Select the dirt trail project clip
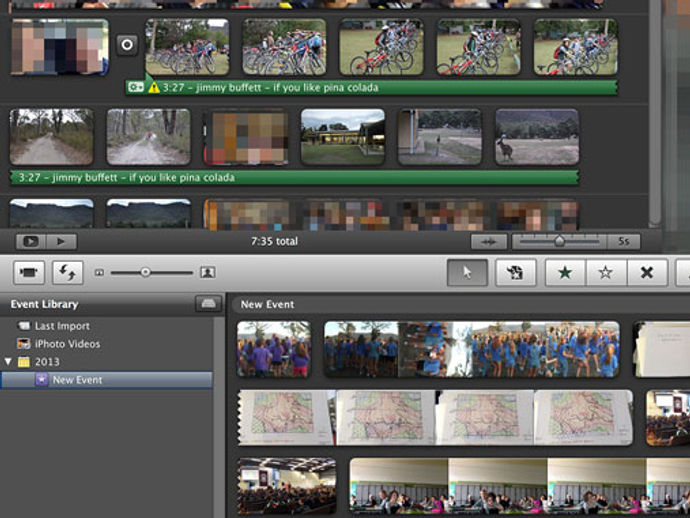 point(51,137)
